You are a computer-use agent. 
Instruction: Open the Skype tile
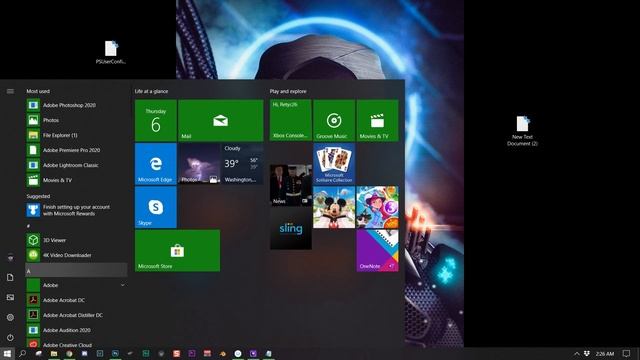pyautogui.click(x=156, y=207)
